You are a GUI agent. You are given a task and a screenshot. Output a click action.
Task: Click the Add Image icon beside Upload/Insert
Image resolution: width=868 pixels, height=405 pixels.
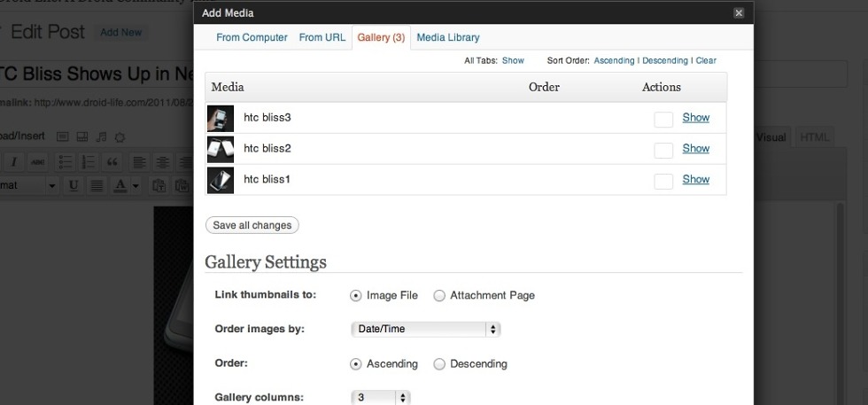[62, 137]
